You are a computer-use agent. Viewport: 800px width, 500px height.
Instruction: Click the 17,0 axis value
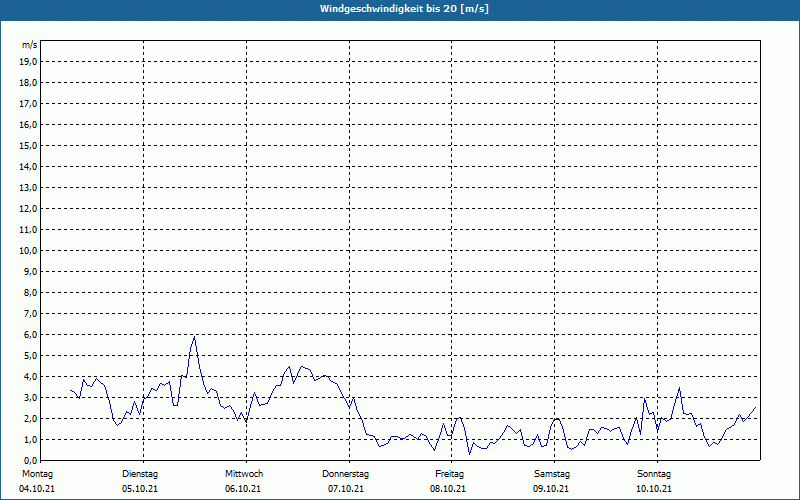tap(28, 104)
